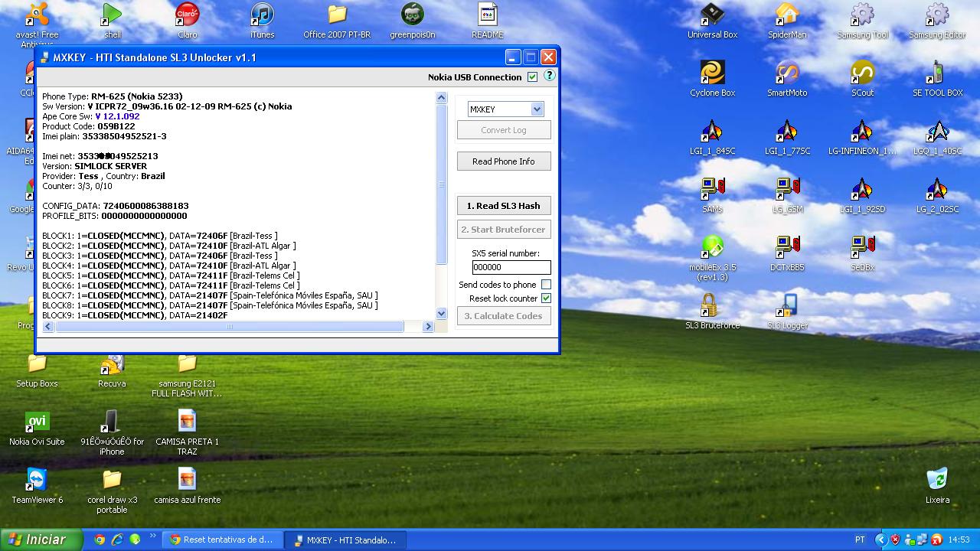Open the SpiderMan desktop shortcut
Image resolution: width=980 pixels, height=551 pixels.
pos(787,21)
